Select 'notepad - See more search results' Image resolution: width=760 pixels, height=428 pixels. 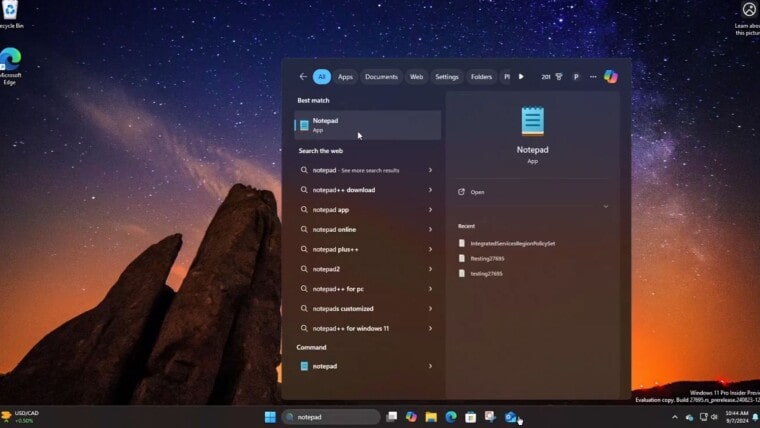(367, 170)
